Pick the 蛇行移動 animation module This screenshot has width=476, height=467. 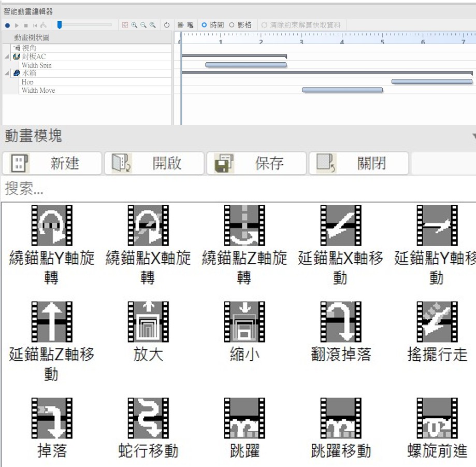tap(148, 418)
